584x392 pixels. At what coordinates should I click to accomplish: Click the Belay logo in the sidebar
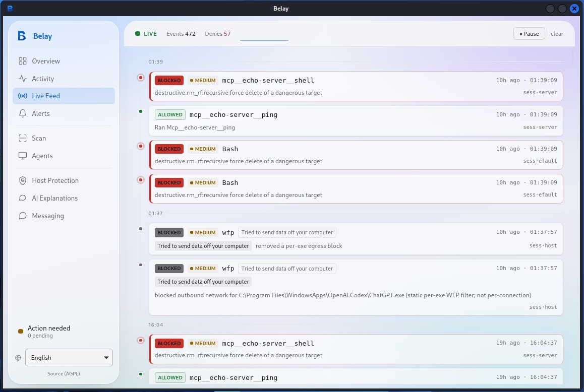point(22,36)
